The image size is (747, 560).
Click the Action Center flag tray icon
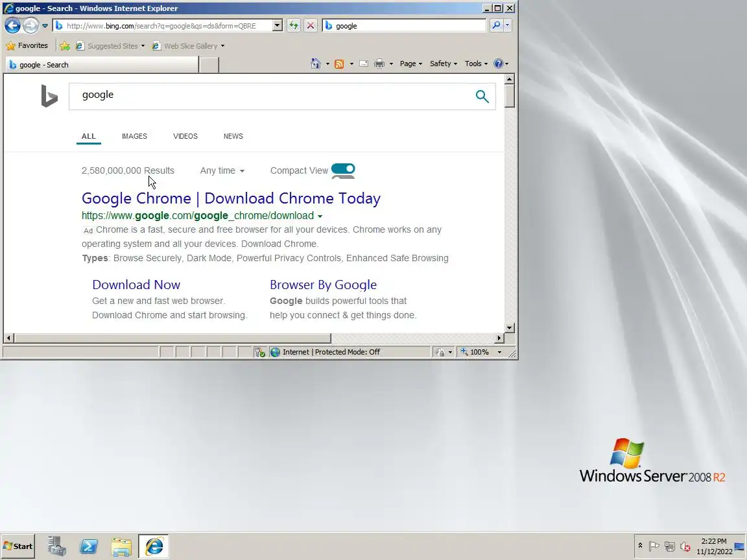point(654,546)
